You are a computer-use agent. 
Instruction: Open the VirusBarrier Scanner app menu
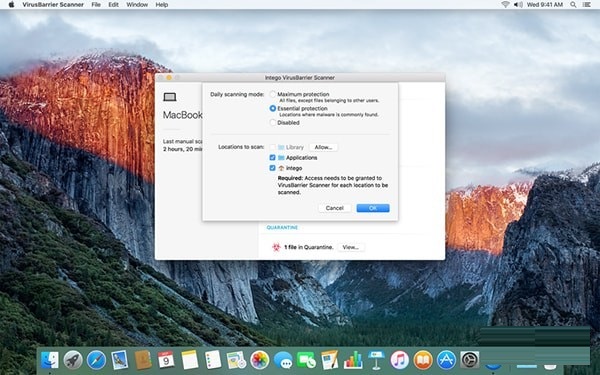point(53,5)
